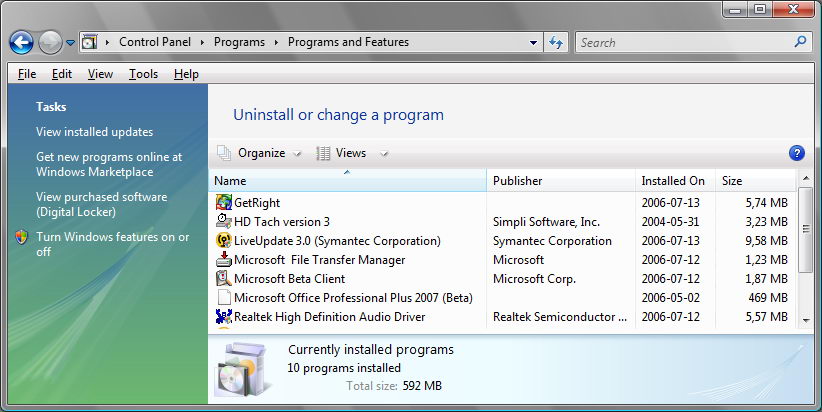
Task: Click the Refresh button beside address bar
Action: 556,42
